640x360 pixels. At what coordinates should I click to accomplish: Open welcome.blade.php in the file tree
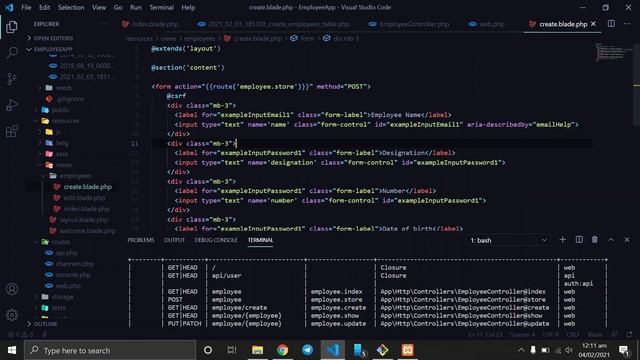point(88,231)
